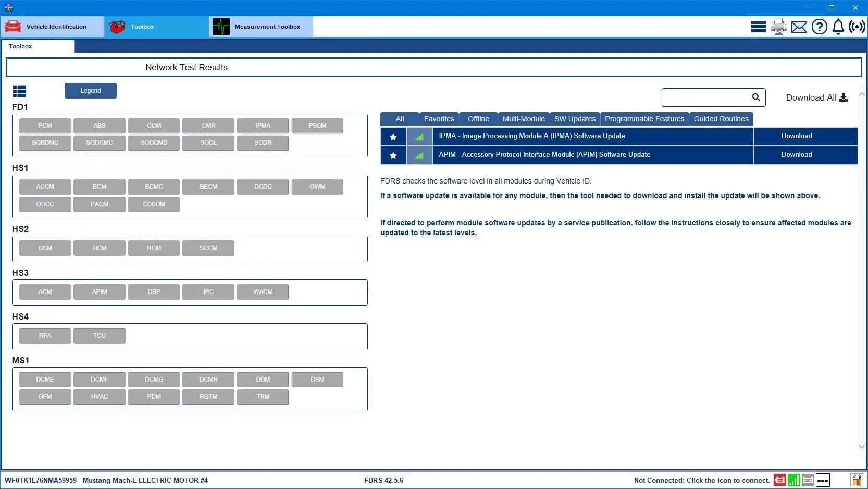Click the Measurement Toolbox waveform icon

(221, 27)
